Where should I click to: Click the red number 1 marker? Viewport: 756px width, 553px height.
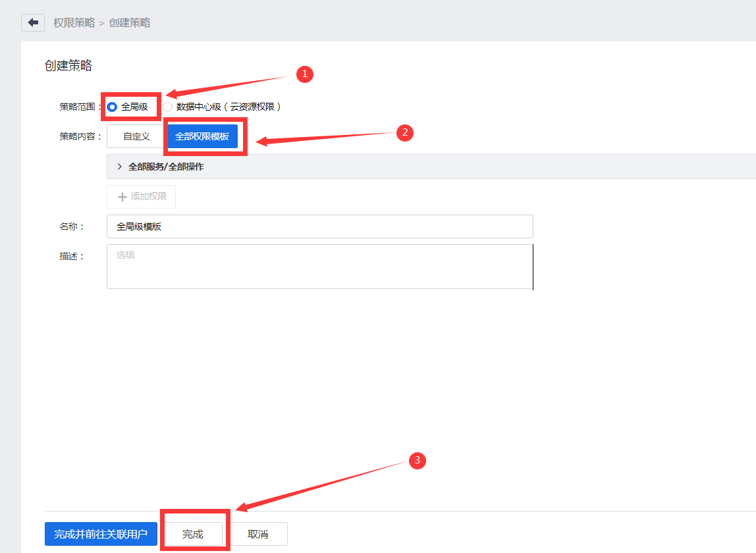304,74
